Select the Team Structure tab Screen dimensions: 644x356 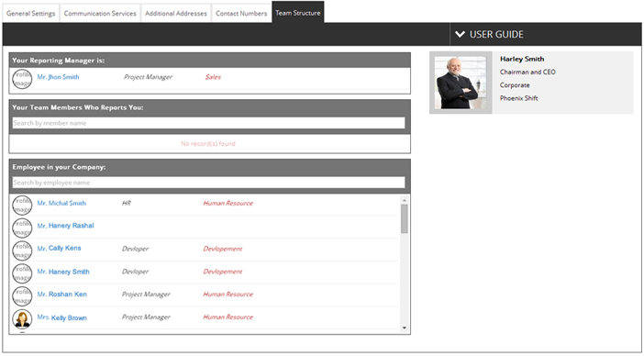click(x=298, y=12)
